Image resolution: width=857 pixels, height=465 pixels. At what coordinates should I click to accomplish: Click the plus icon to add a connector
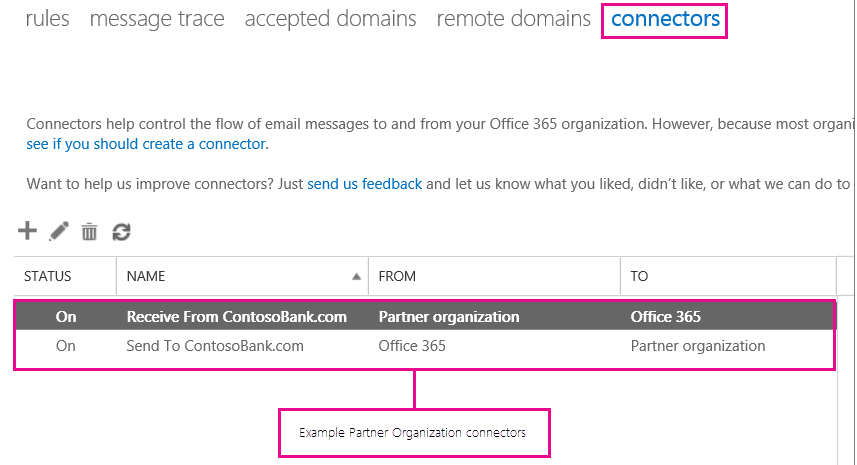[27, 231]
